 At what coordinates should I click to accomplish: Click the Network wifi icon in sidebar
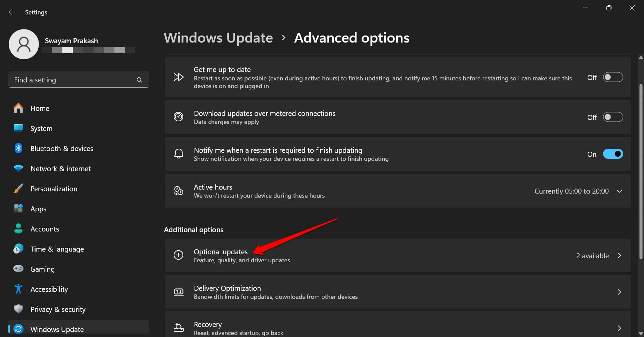coord(18,168)
